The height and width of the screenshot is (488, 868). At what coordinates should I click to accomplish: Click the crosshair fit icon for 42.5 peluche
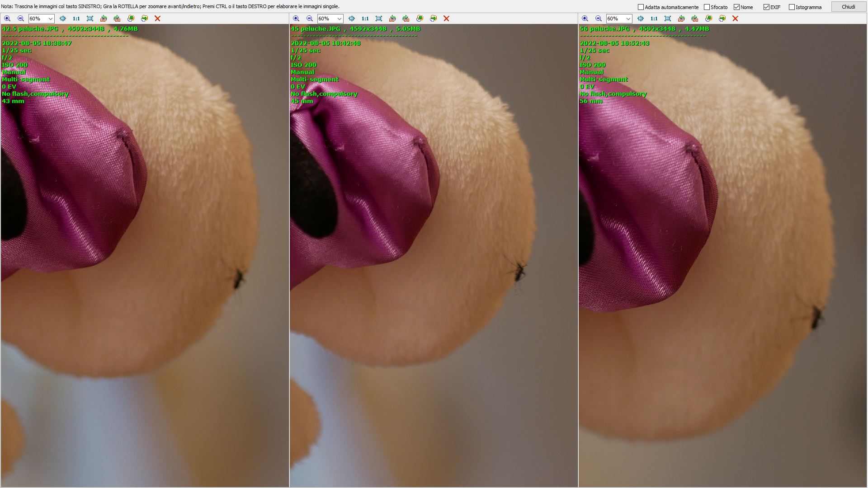pos(63,19)
